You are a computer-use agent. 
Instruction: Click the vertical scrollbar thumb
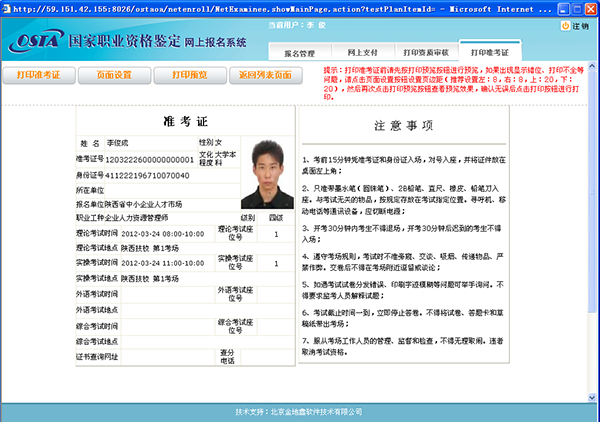592,190
